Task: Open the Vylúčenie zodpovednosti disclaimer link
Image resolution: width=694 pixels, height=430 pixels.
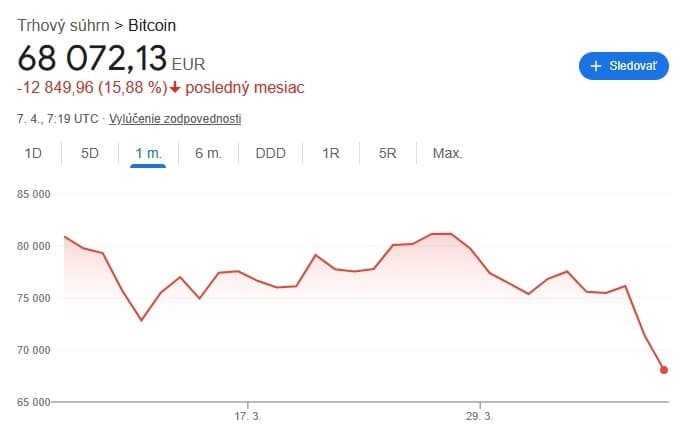Action: tap(175, 119)
